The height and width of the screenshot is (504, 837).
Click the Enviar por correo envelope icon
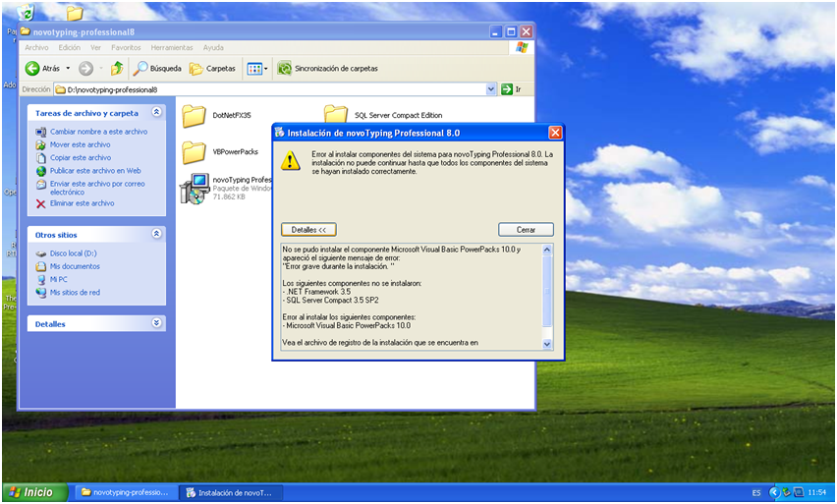(40, 184)
